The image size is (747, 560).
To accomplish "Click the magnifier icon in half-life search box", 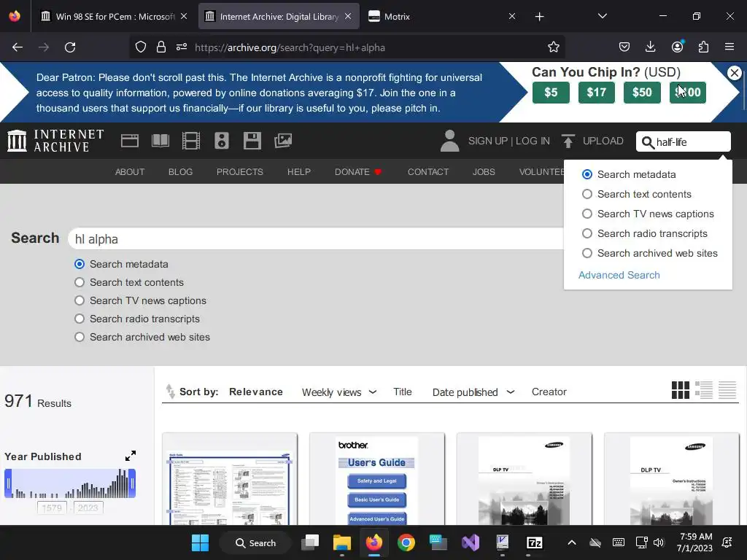I will 648,142.
